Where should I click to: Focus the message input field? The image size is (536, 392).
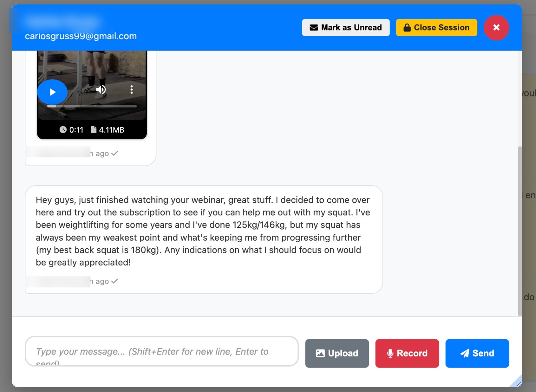pyautogui.click(x=162, y=351)
